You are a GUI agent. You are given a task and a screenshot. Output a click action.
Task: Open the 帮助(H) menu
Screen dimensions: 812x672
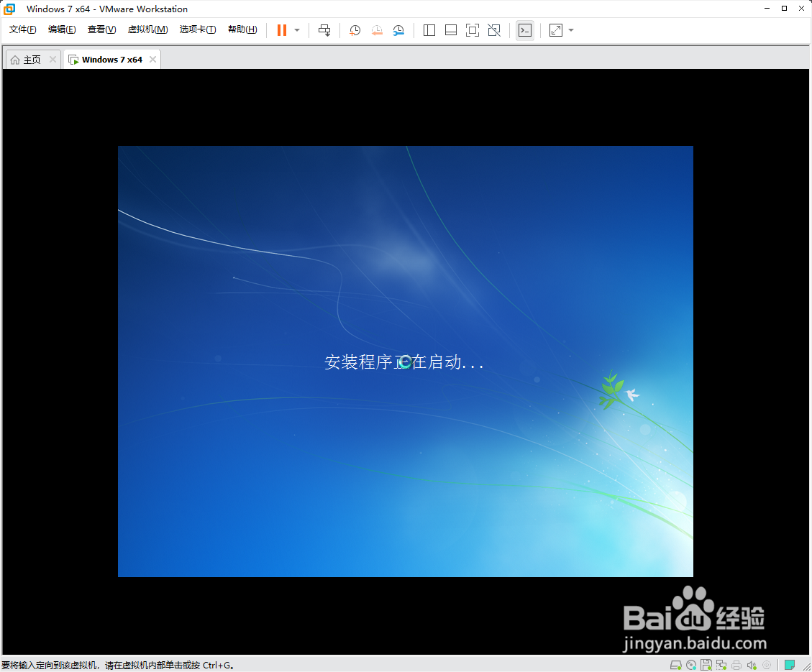(242, 29)
